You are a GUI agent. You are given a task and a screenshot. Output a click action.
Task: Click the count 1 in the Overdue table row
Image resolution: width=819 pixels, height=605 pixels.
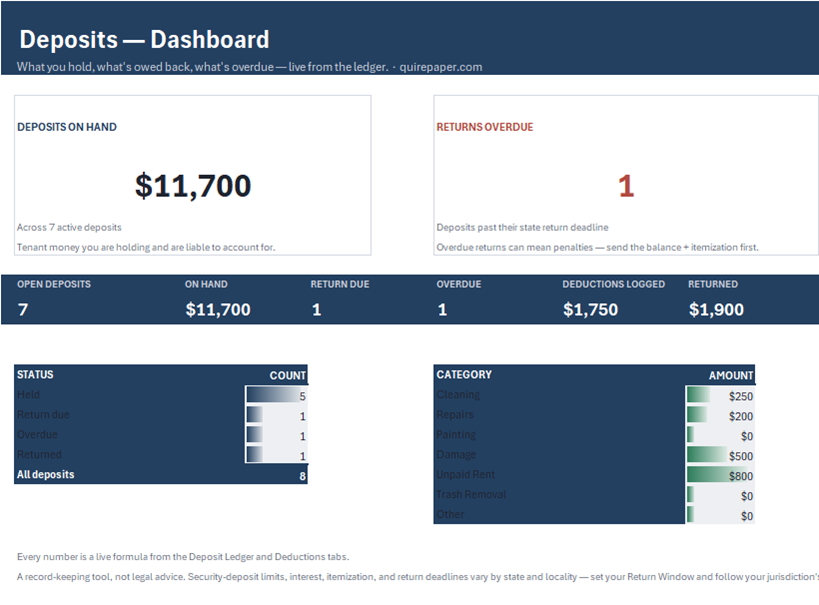(302, 436)
